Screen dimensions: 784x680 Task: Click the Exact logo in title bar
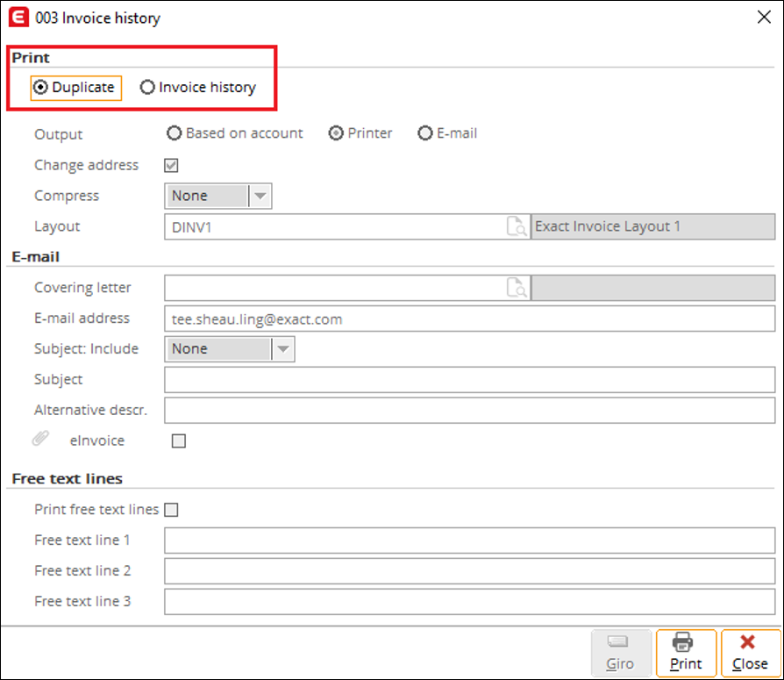point(18,18)
